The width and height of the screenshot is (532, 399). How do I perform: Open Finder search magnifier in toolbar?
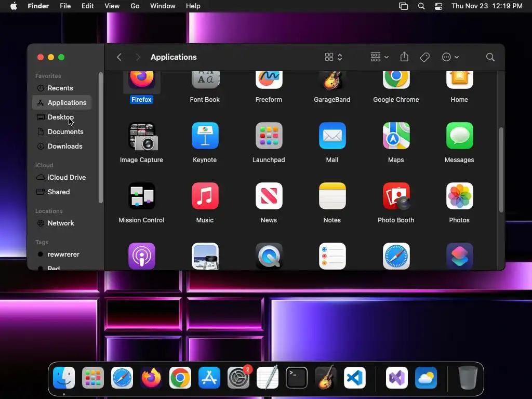coord(490,57)
